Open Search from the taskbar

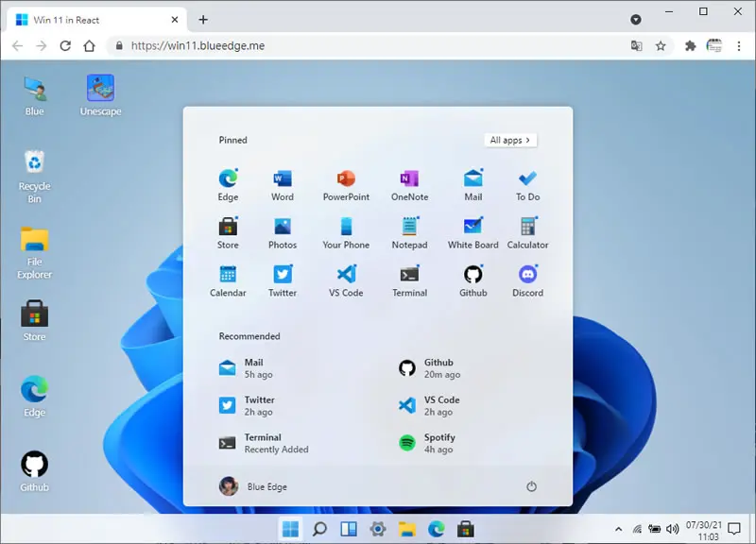pyautogui.click(x=319, y=529)
